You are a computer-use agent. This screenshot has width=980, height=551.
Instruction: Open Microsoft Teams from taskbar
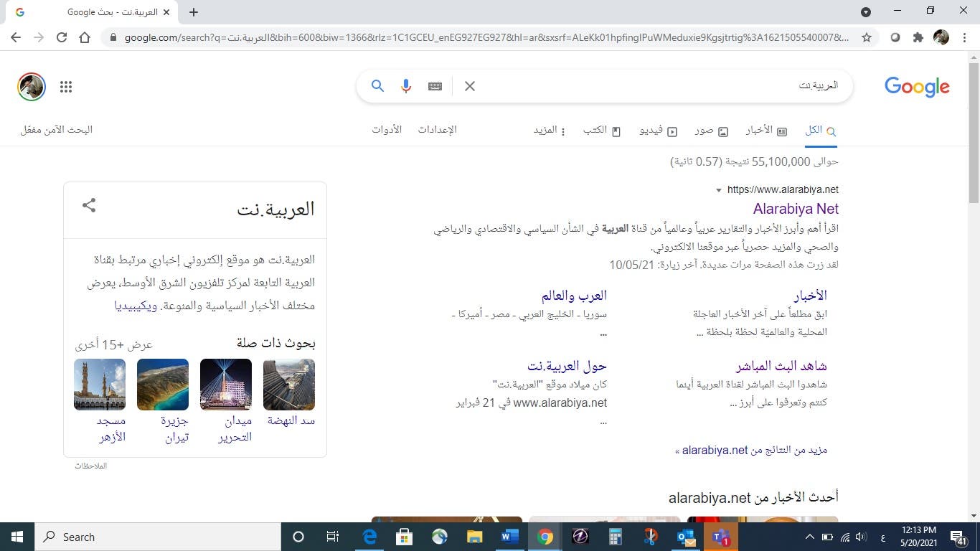(x=720, y=537)
